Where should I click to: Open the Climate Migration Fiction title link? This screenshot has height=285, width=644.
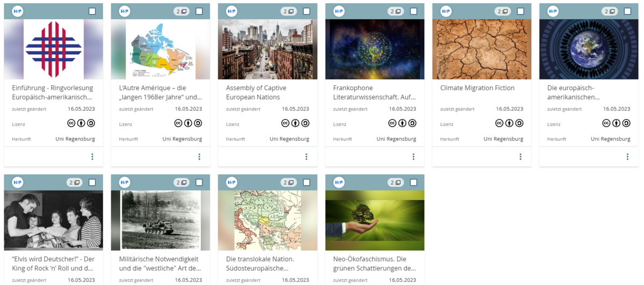pos(477,88)
